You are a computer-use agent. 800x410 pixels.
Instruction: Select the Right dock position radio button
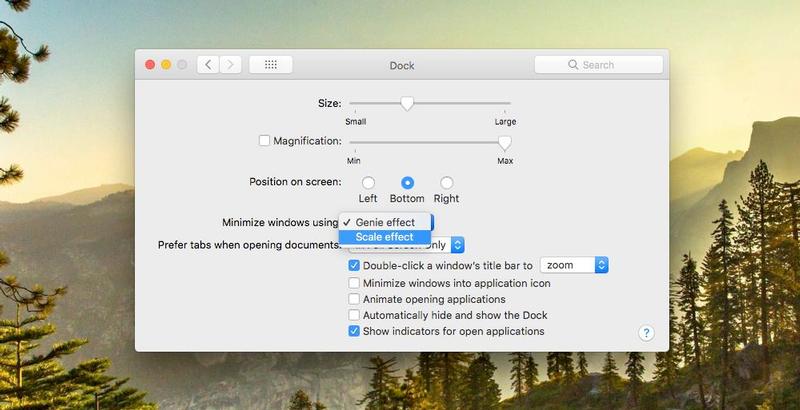[446, 183]
